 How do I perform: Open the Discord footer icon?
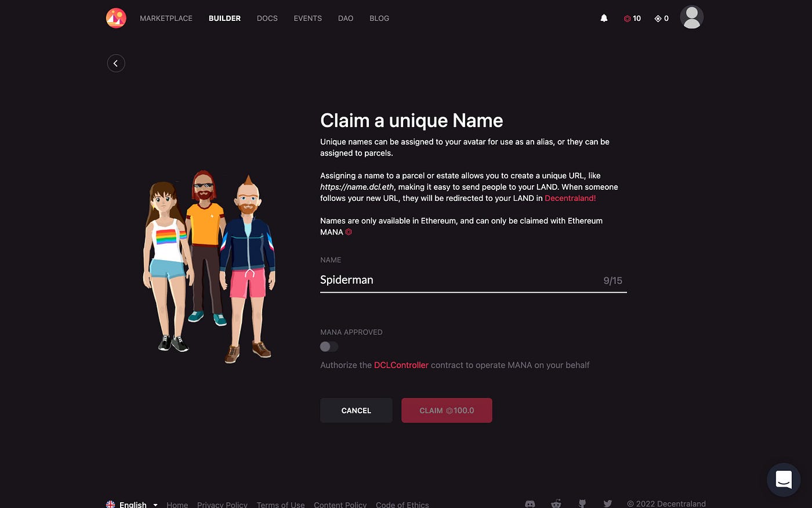(x=530, y=503)
